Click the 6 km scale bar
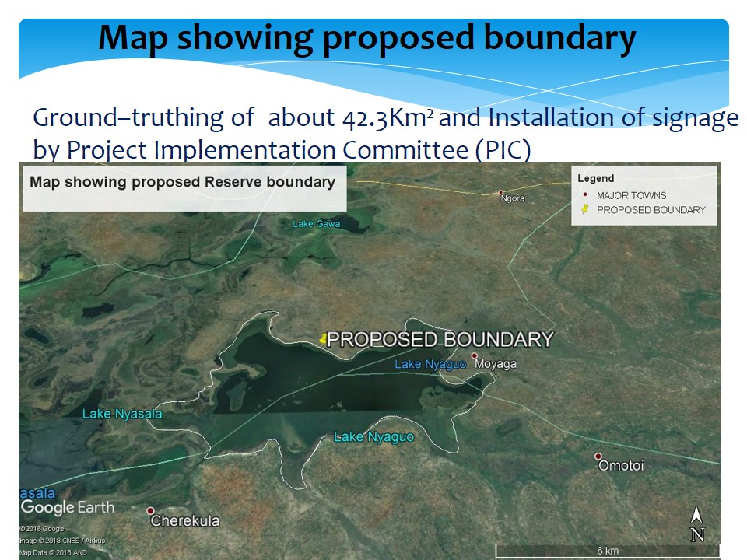This screenshot has width=747, height=560. pos(608,550)
